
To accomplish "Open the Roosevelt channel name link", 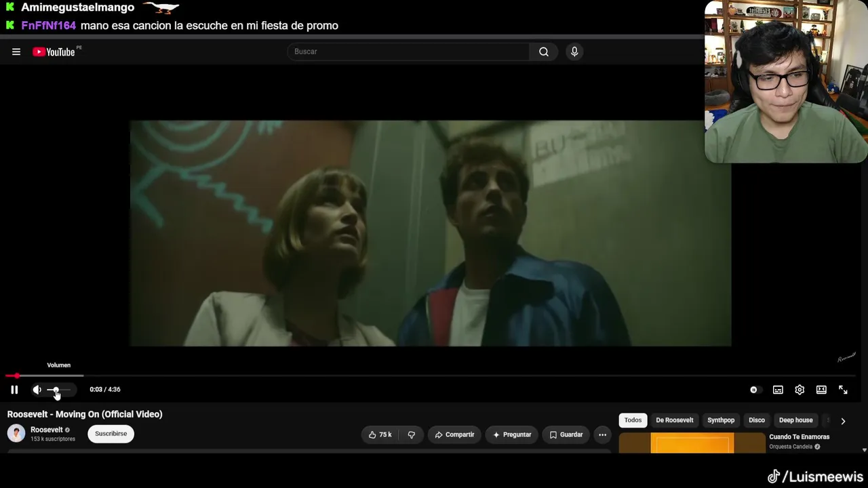I will (47, 430).
